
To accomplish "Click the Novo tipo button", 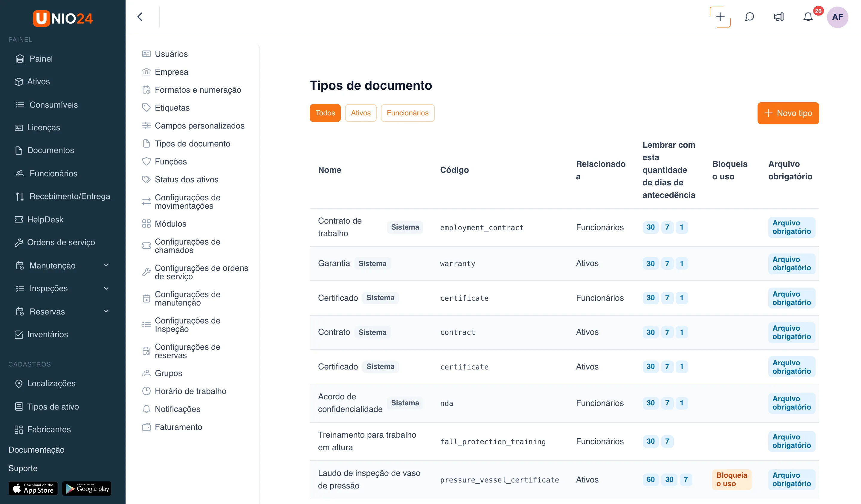I will [788, 113].
